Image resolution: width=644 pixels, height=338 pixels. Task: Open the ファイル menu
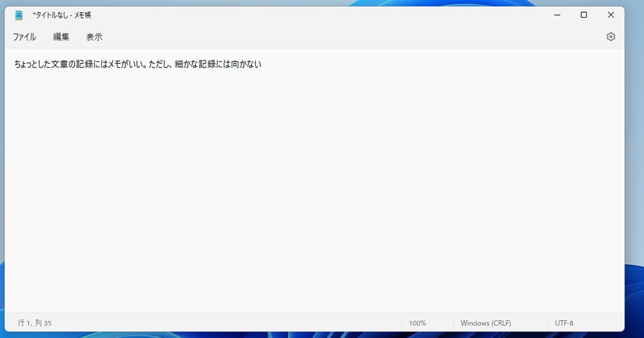[25, 37]
